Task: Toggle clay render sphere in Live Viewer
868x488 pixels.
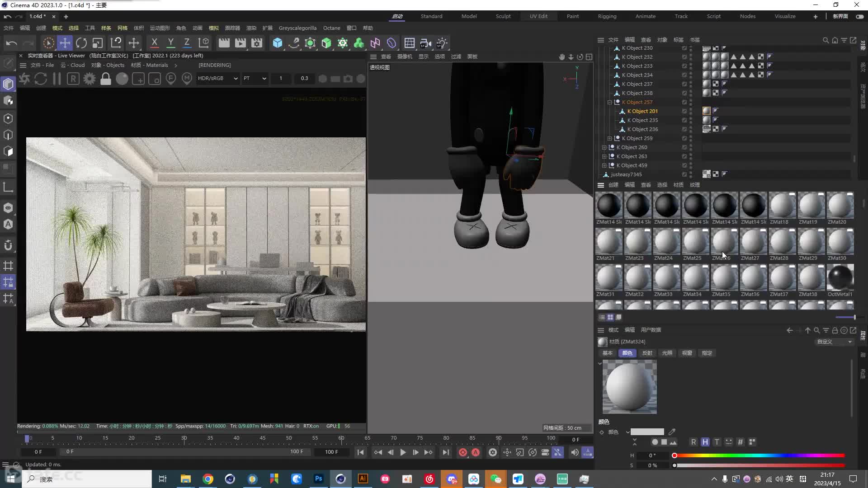Action: tap(122, 79)
